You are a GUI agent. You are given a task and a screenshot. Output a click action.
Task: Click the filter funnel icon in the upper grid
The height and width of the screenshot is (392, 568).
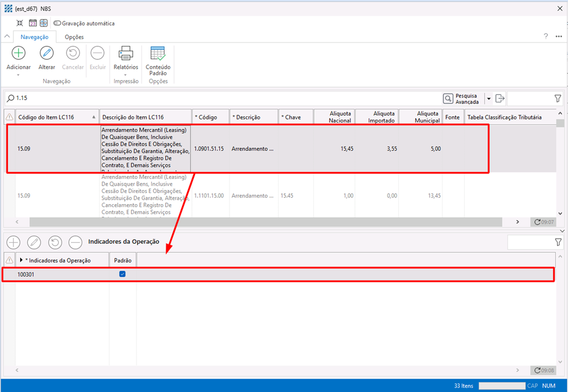click(557, 98)
